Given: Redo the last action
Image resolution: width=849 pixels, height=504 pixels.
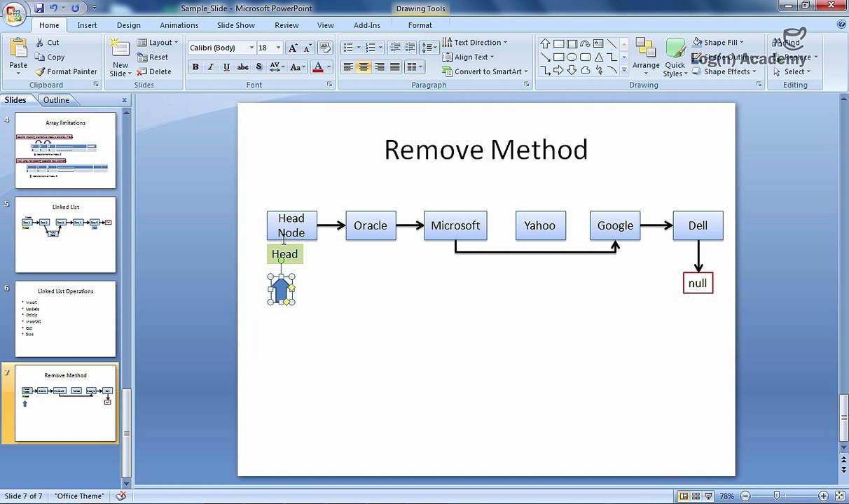Looking at the screenshot, I should [x=75, y=8].
